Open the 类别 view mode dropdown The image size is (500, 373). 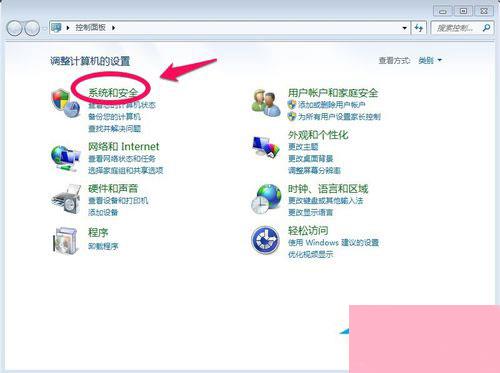pyautogui.click(x=430, y=60)
